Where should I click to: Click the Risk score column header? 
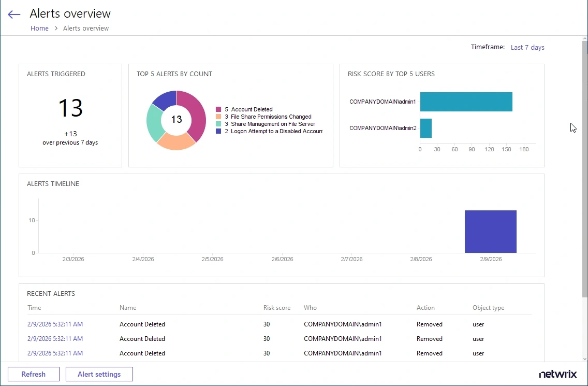[x=277, y=308]
